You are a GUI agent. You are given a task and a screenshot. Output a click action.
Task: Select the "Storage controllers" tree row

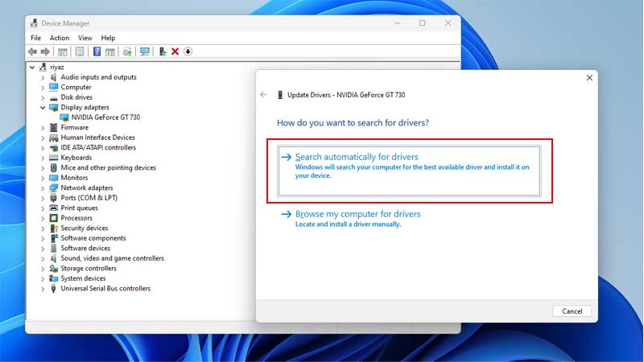89,269
